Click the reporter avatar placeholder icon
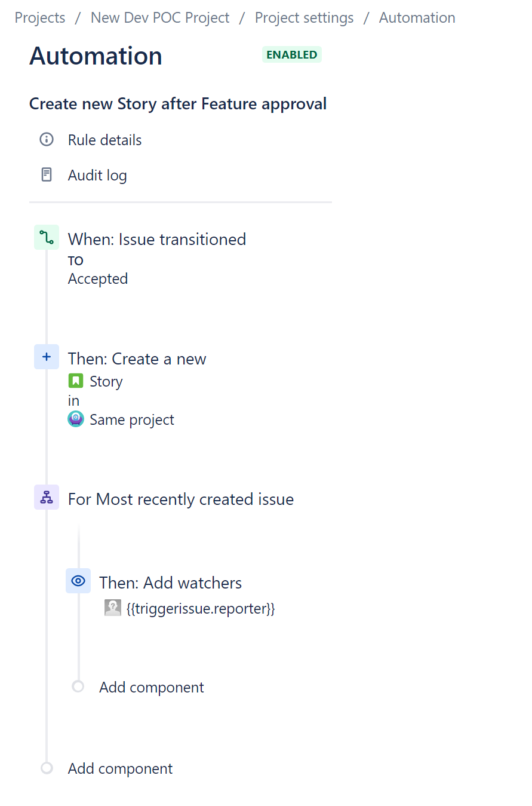 point(113,608)
